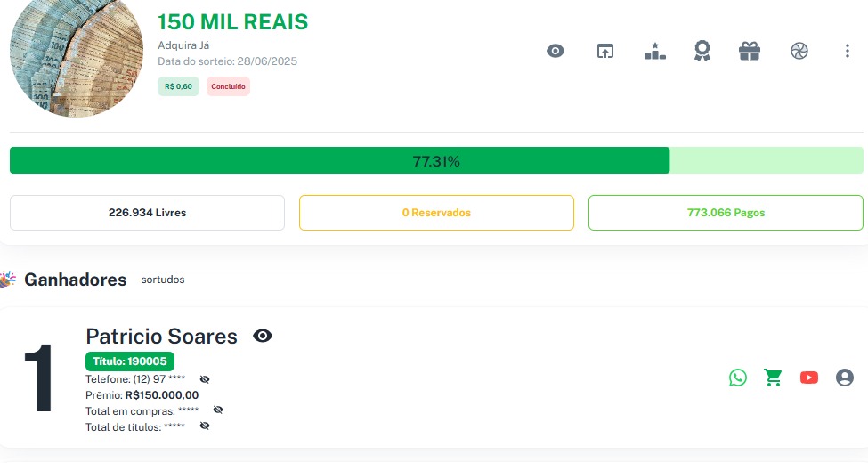Open the upload window icon
Image resolution: width=868 pixels, height=463 pixels.
pos(605,51)
